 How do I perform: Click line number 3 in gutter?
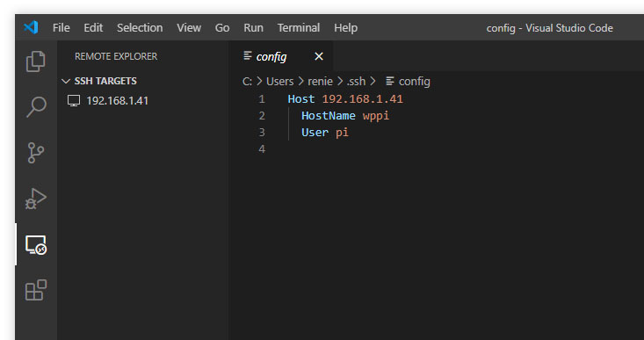click(262, 132)
